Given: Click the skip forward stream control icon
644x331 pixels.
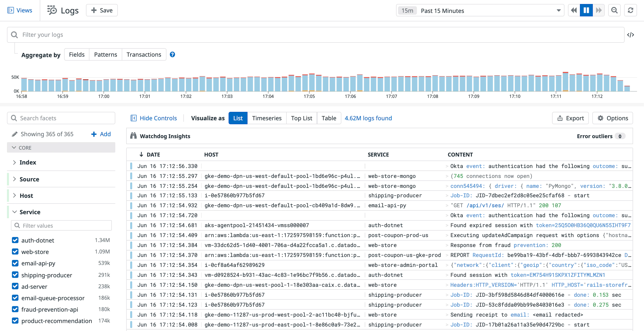Looking at the screenshot, I should [x=599, y=10].
